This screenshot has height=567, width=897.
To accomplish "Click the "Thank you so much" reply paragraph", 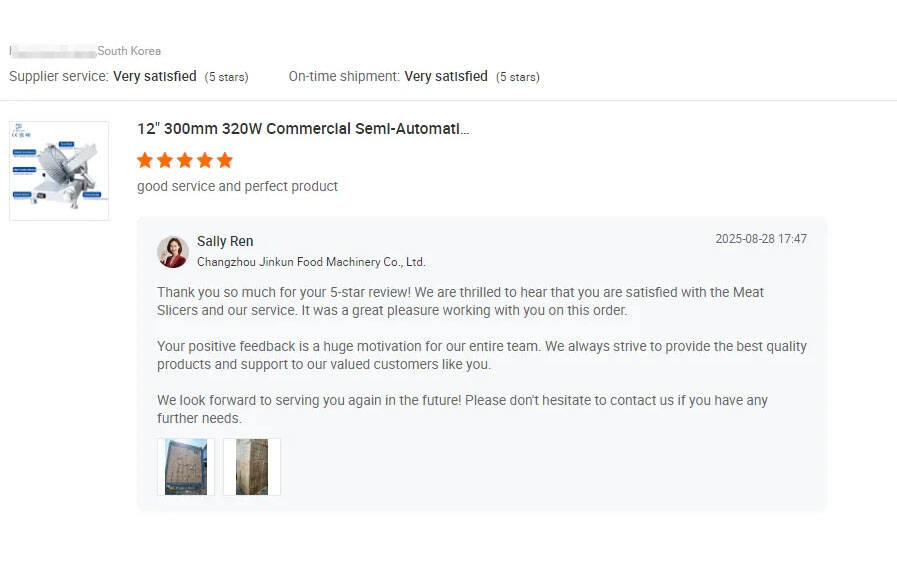I will tap(460, 301).
